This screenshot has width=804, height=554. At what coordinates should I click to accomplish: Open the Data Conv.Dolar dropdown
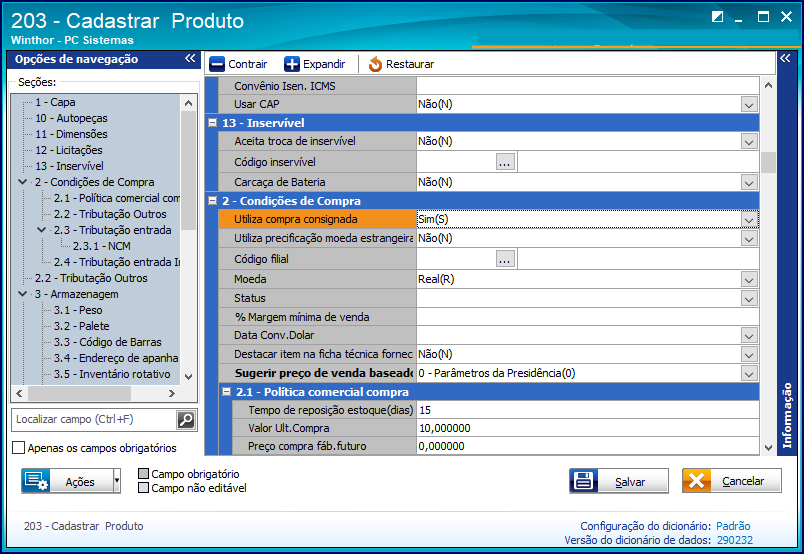(x=749, y=335)
